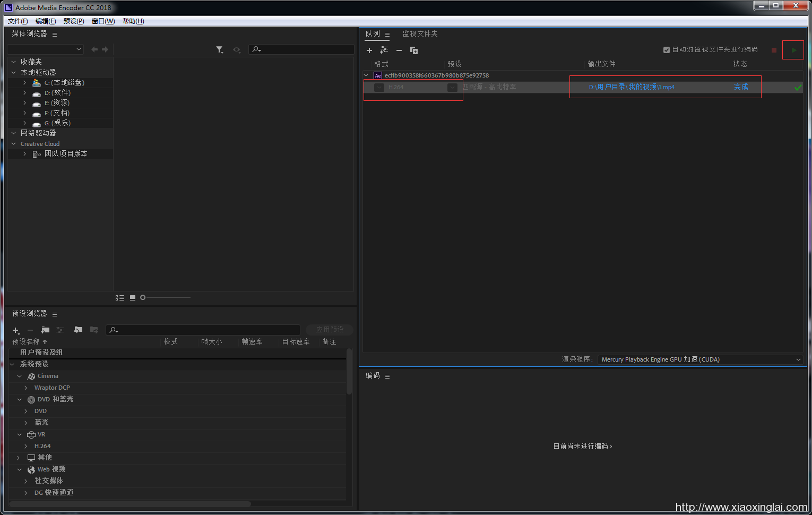This screenshot has width=812, height=515.
Task: Toggle the auto-encode watch folders checkbox
Action: (x=667, y=50)
